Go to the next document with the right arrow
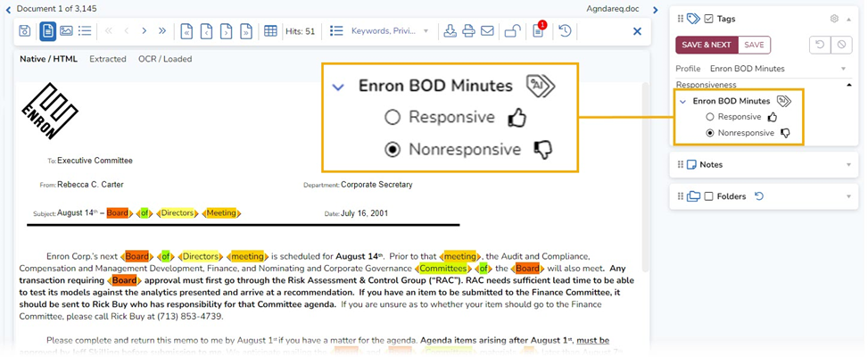The width and height of the screenshot is (868, 357). (144, 31)
